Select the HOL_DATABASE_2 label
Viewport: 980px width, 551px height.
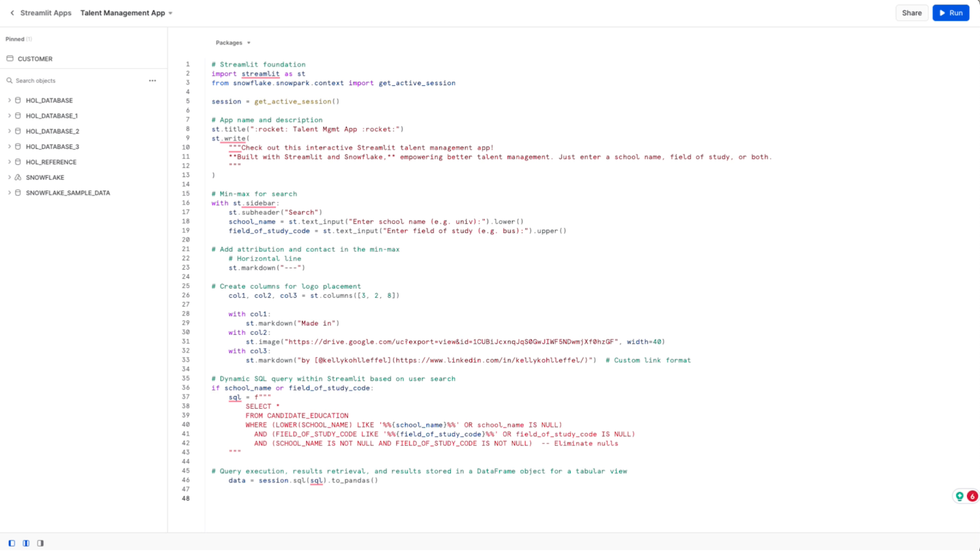point(53,131)
